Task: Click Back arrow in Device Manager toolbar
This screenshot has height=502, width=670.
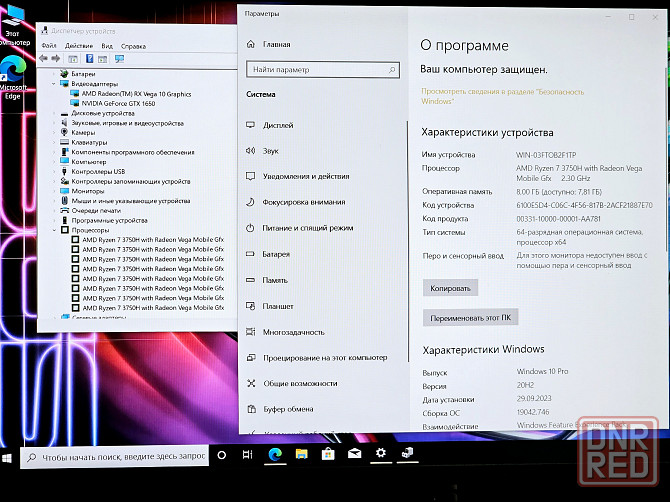Action: pos(43,59)
